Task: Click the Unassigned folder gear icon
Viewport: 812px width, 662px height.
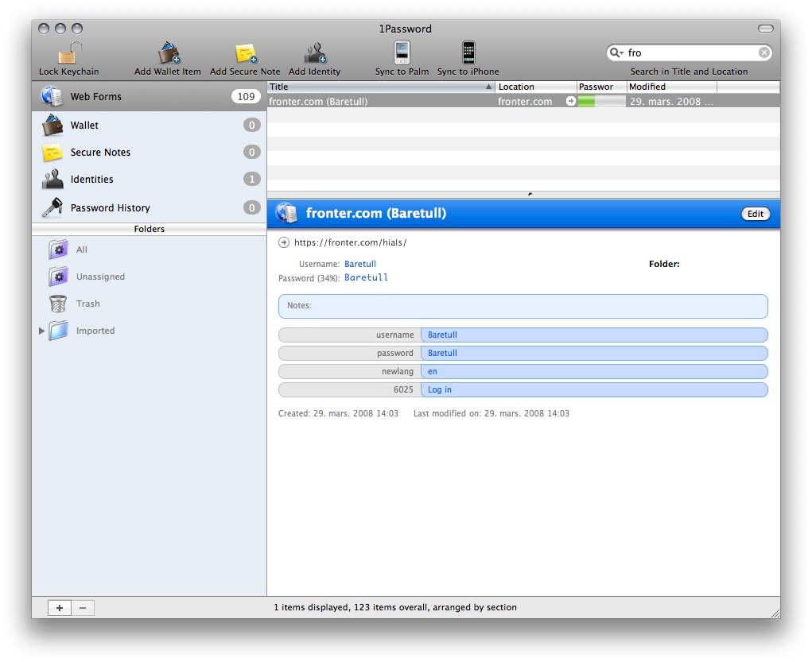Action: click(59, 277)
